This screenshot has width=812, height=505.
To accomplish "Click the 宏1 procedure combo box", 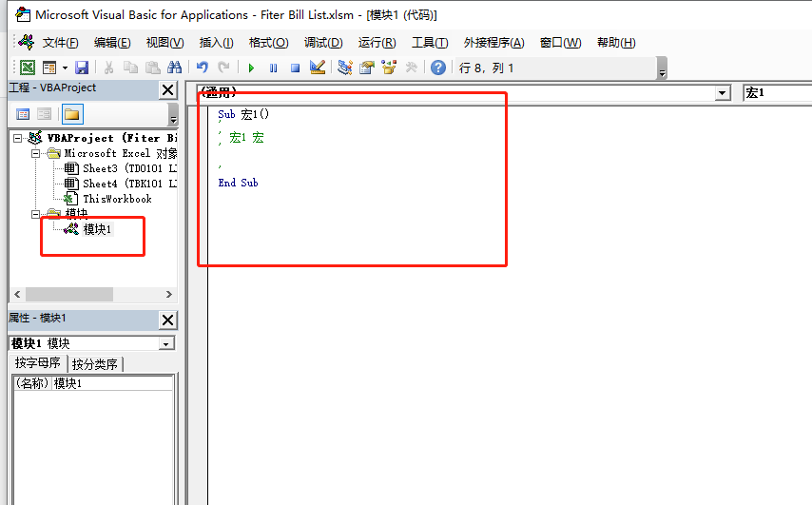I will pyautogui.click(x=777, y=93).
